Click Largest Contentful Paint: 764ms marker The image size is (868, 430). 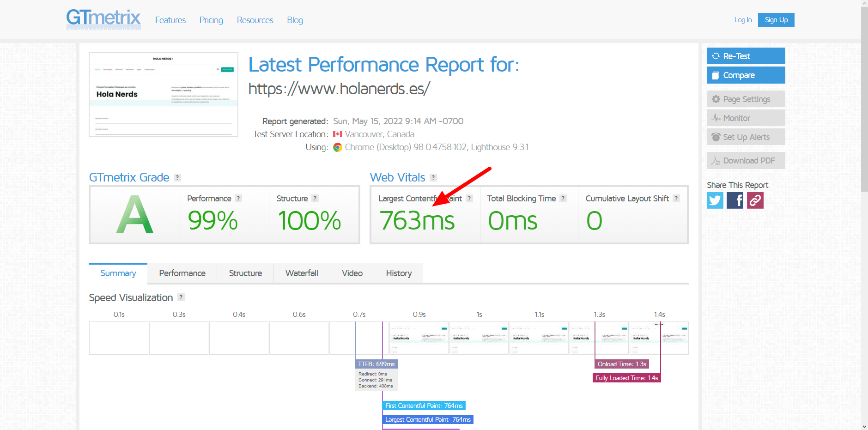428,419
